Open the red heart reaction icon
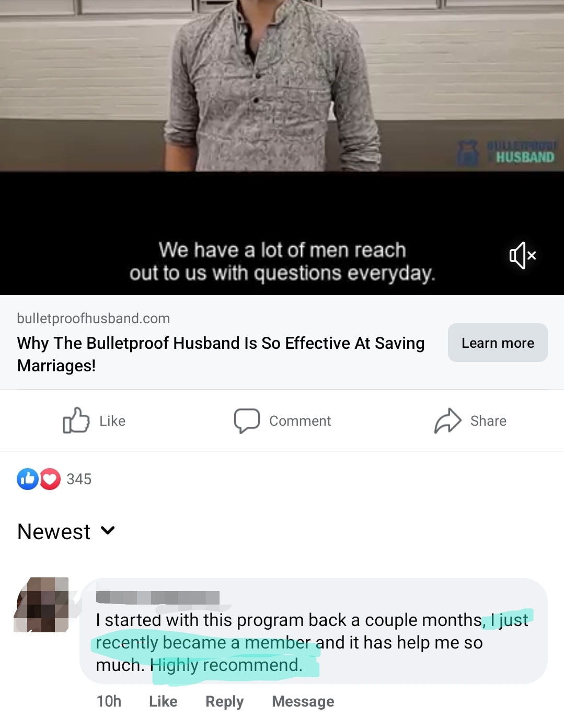564x728 pixels. [x=50, y=479]
